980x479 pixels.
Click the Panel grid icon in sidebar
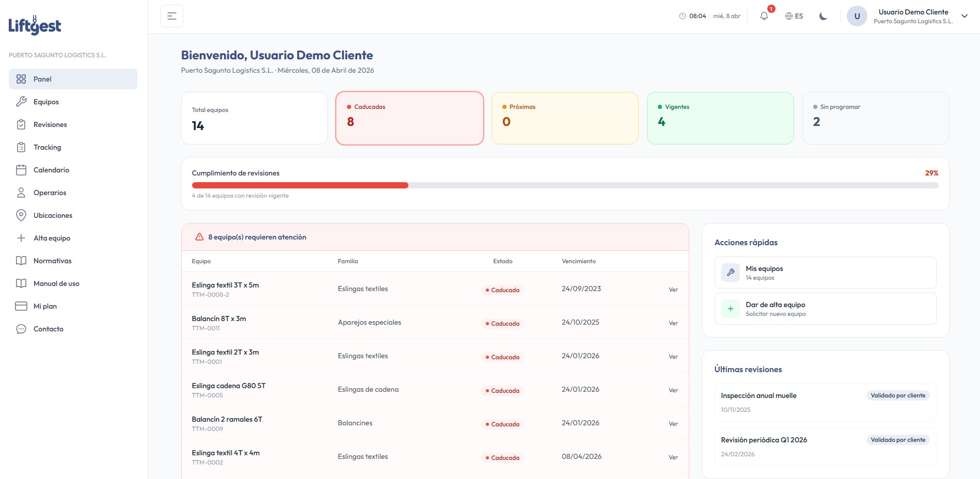click(21, 79)
